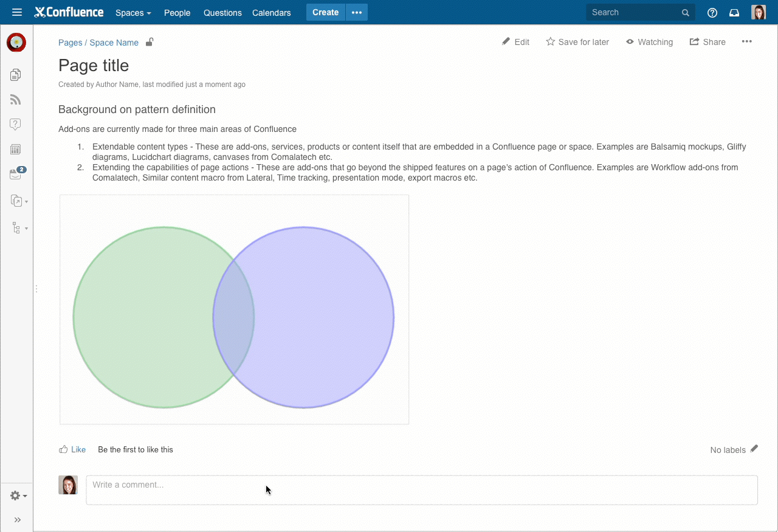The height and width of the screenshot is (532, 778).
Task: Edit labels using the pencil icon
Action: coord(754,449)
